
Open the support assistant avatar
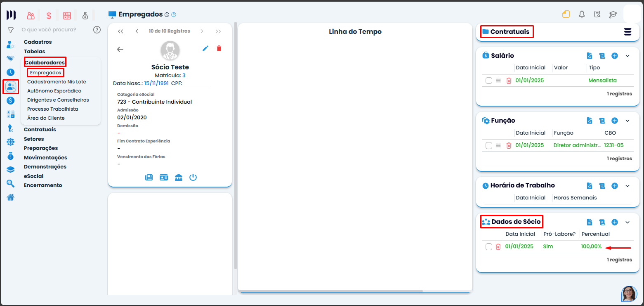629,294
